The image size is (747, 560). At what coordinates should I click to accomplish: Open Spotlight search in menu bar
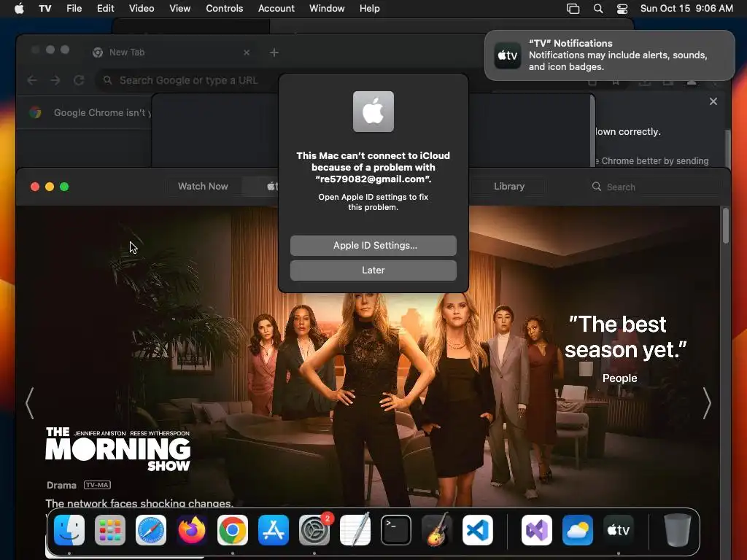[x=598, y=9]
